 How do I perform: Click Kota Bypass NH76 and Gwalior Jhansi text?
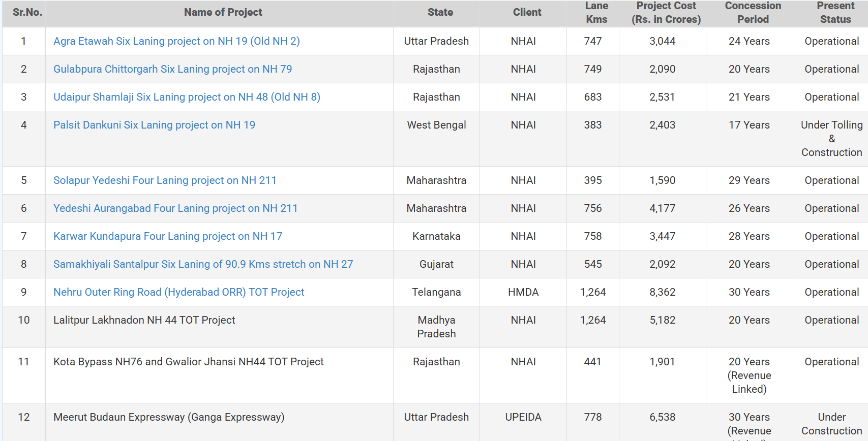[188, 362]
